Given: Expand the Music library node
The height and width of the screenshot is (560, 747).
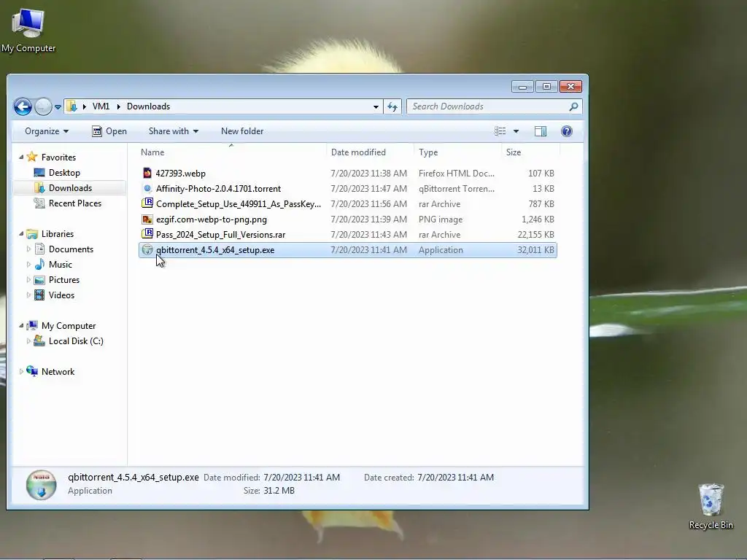Looking at the screenshot, I should click(28, 264).
